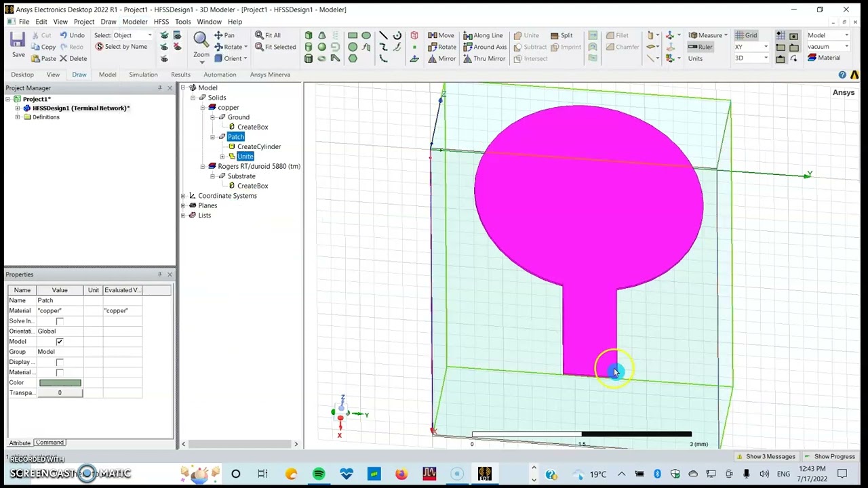Select the Pan view tool
The width and height of the screenshot is (868, 488).
[224, 35]
